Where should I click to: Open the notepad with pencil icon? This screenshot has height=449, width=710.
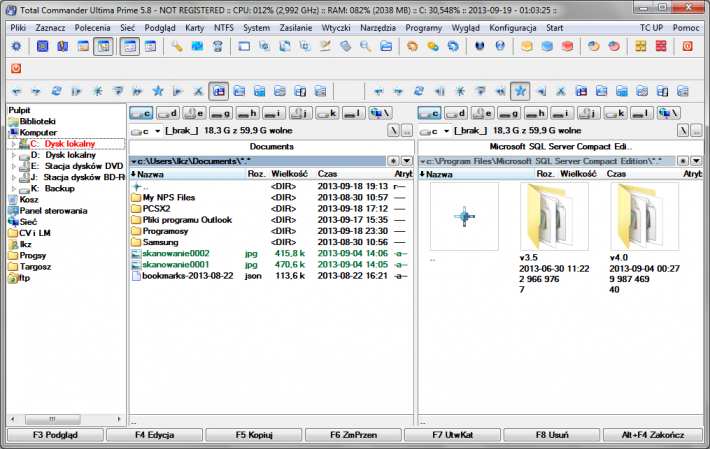[325, 46]
